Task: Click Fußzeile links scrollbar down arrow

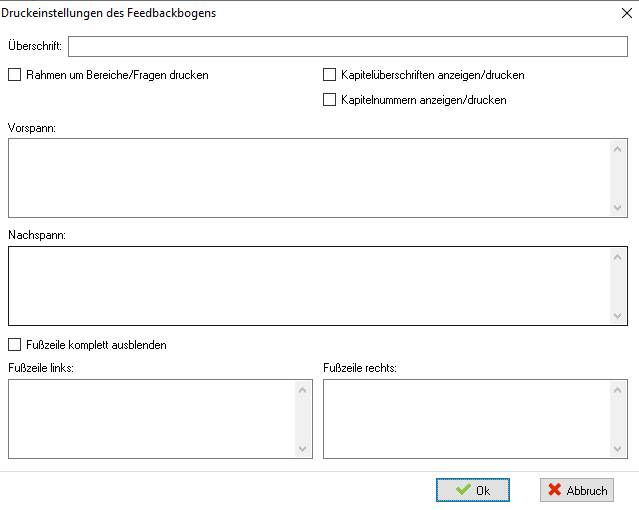Action: [302, 449]
